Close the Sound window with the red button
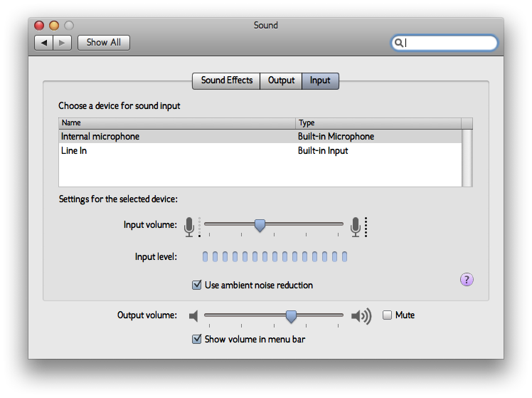Screen dimensions: 532x398 39,26
